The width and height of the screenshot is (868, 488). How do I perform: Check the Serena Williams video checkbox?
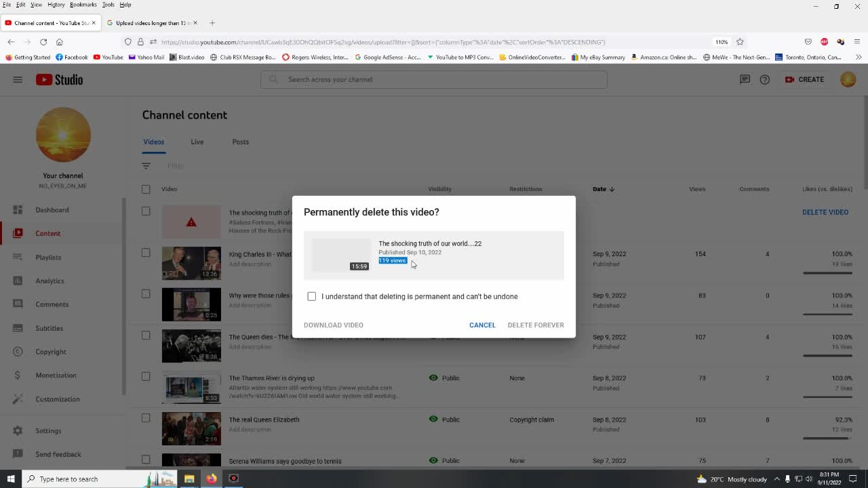tap(146, 459)
